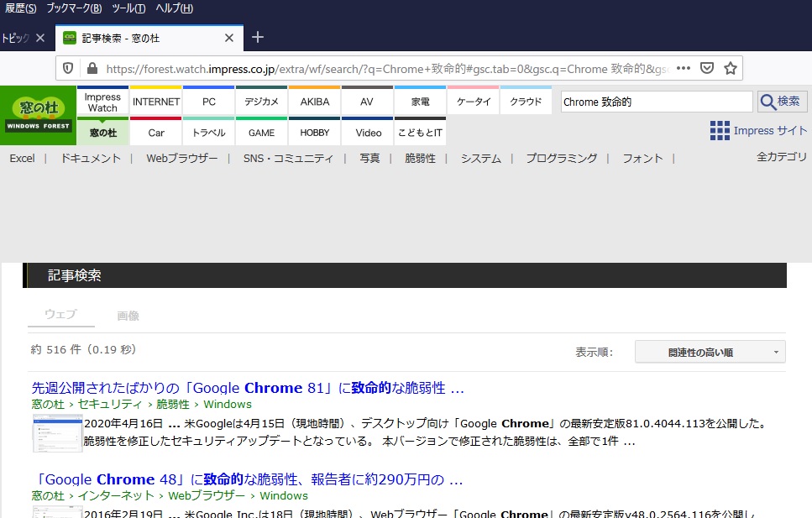Open the Google Chrome 81 vulnerability article
812x518 pixels.
point(248,389)
